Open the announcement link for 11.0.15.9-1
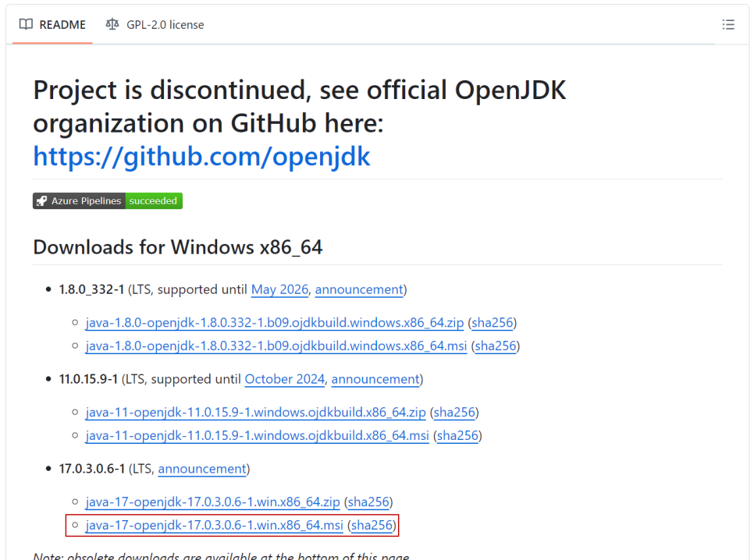 tap(375, 379)
